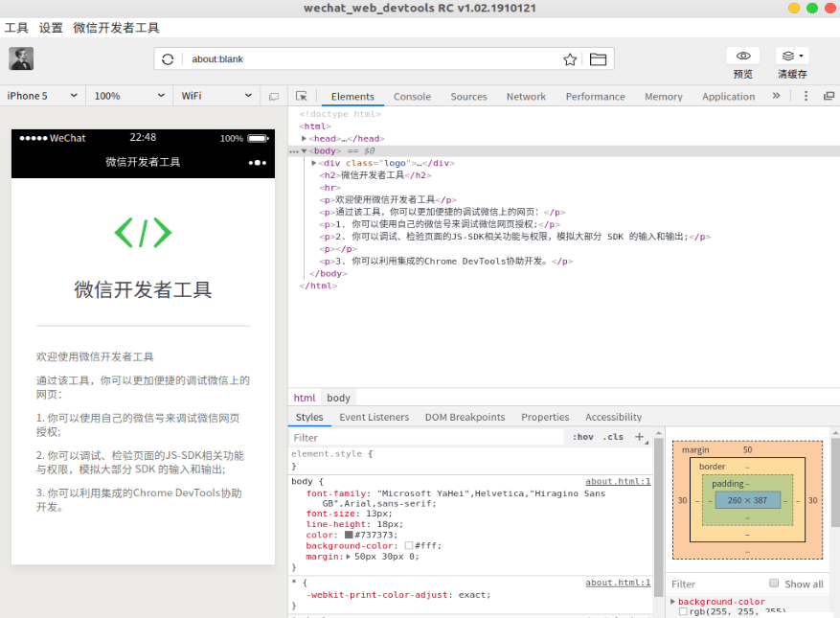Image resolution: width=840 pixels, height=618 pixels.
Task: Click the preview eye icon
Action: (x=742, y=57)
